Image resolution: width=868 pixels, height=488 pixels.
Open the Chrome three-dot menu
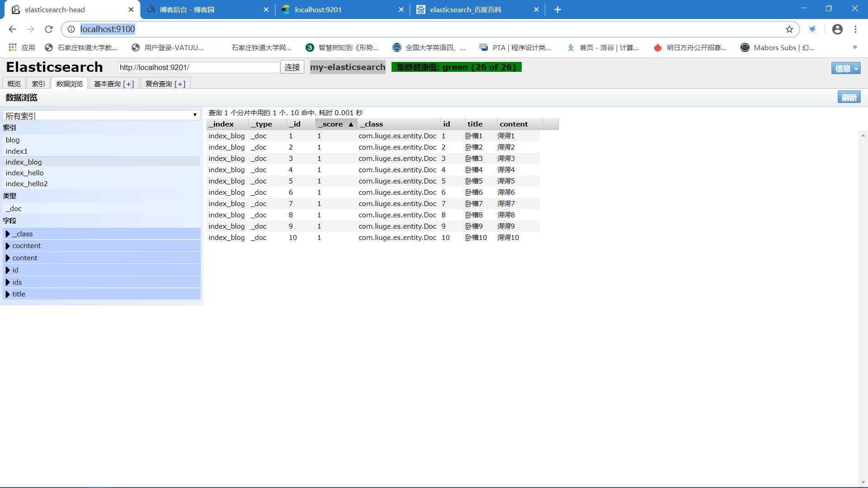(855, 29)
